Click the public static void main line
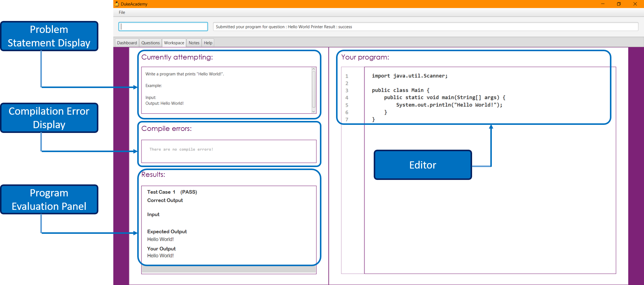644x285 pixels. point(445,97)
